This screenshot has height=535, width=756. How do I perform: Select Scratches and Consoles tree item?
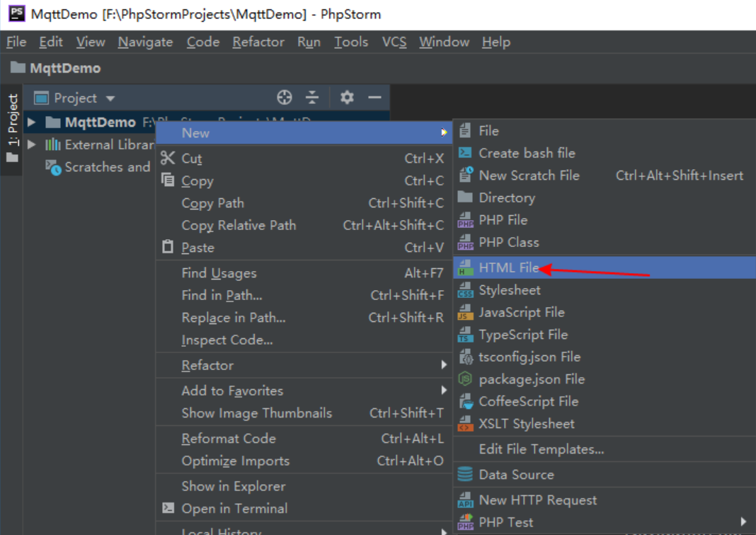coord(106,167)
